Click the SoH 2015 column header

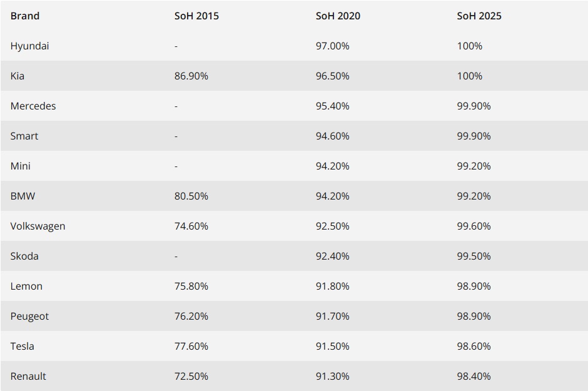[196, 16]
